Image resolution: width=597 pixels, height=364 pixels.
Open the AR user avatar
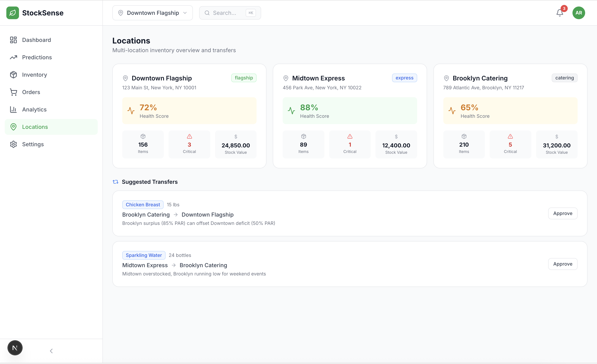(x=579, y=13)
